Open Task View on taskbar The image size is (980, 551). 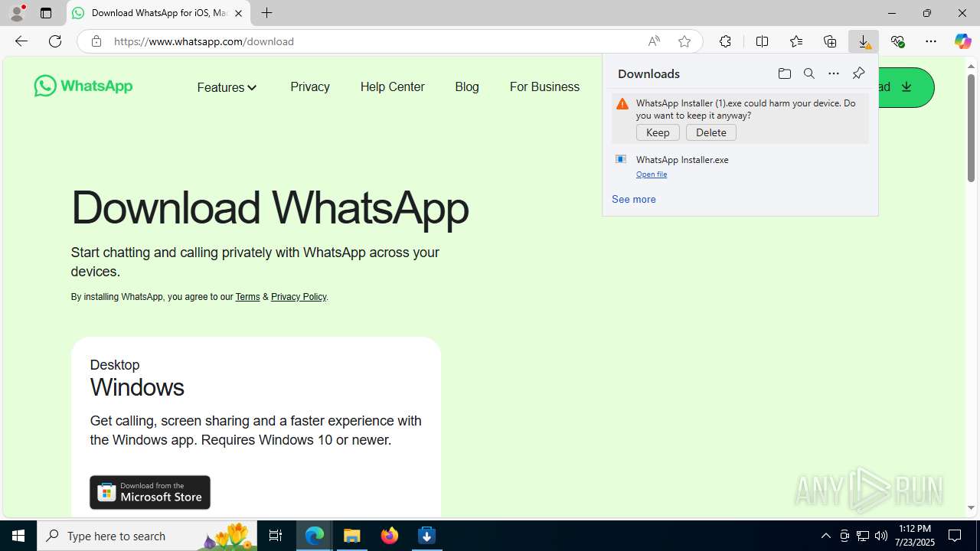tap(276, 536)
